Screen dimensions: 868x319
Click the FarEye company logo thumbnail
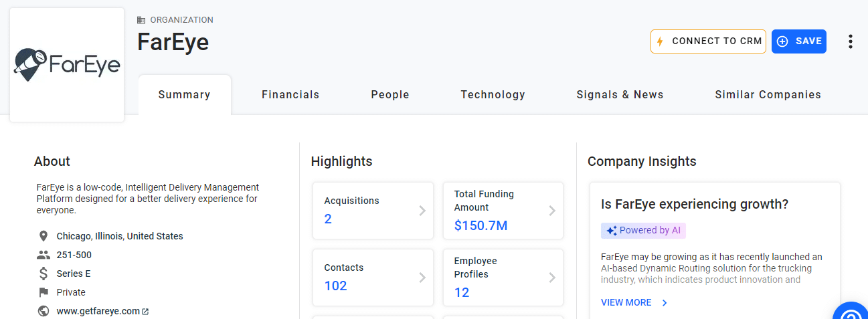pos(67,65)
